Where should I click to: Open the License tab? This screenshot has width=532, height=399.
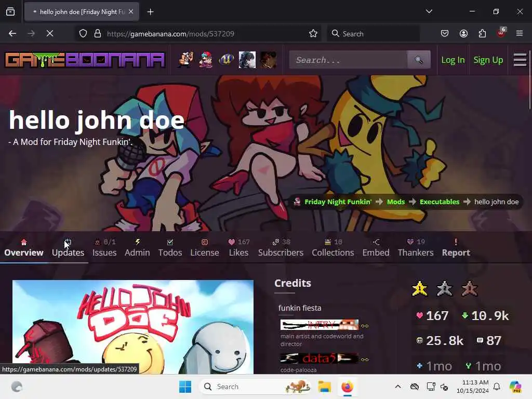point(205,248)
